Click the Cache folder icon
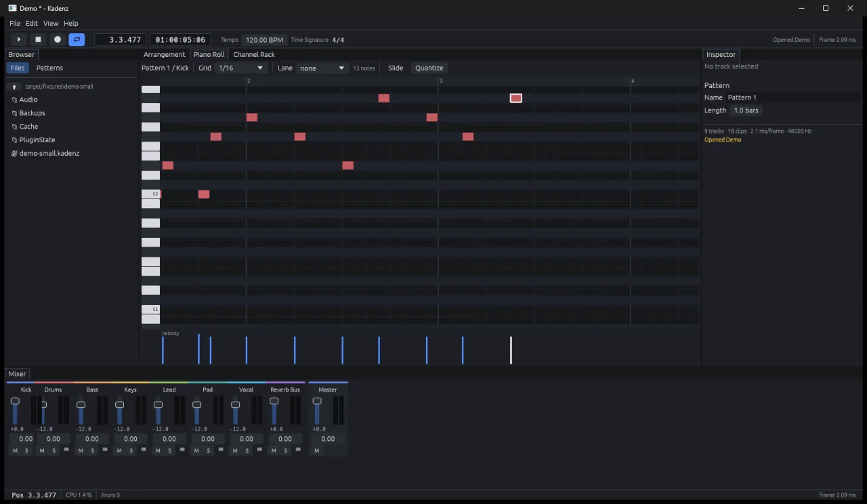Viewport: 867px width, 504px height. pos(14,127)
